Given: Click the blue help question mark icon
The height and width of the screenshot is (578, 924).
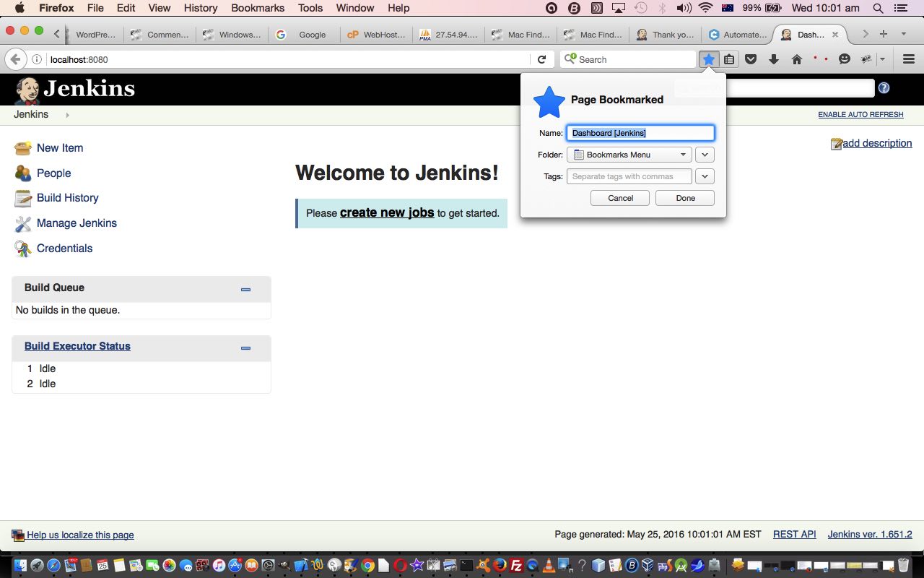Looking at the screenshot, I should 884,88.
